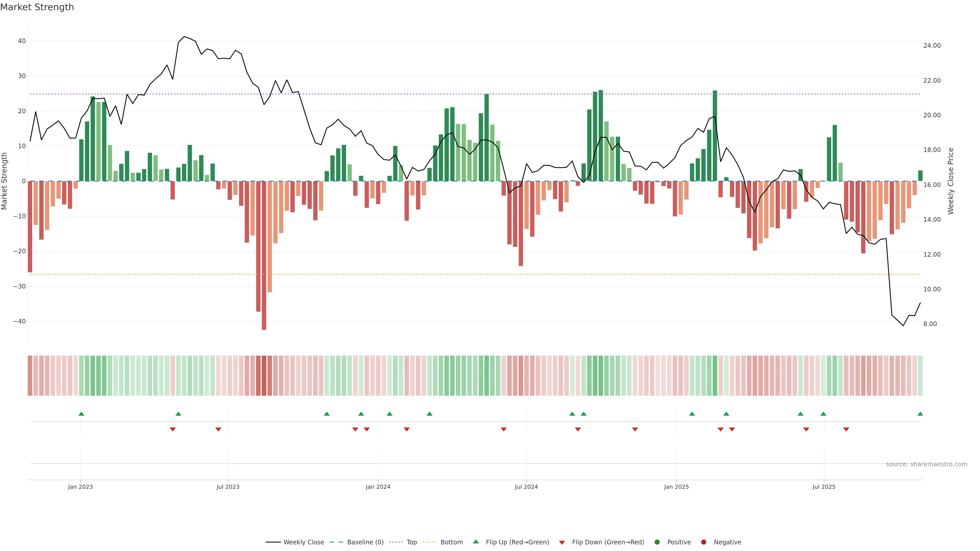Viewport: 980px width, 551px height.
Task: Click the Flip Up green triangle legend icon
Action: (x=475, y=542)
